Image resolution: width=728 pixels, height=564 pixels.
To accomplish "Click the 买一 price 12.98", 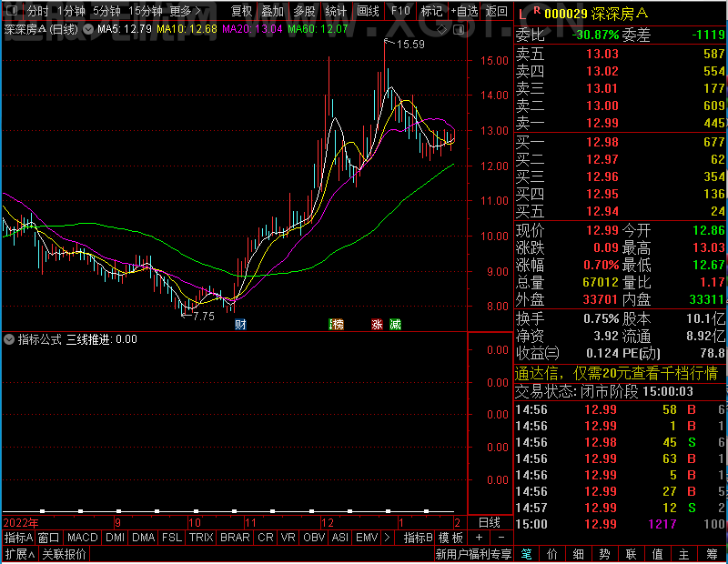I will click(602, 142).
